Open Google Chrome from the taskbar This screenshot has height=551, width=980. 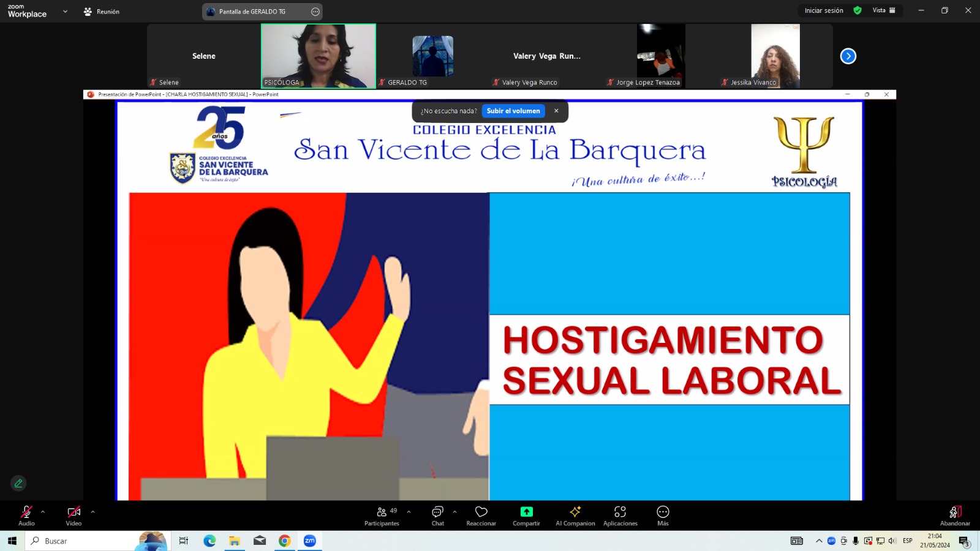click(x=285, y=541)
